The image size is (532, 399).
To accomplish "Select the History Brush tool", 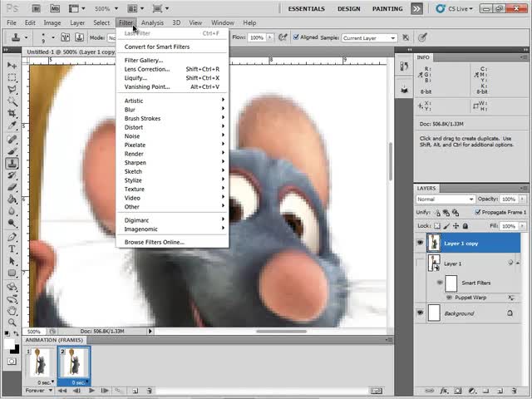I will [12, 175].
